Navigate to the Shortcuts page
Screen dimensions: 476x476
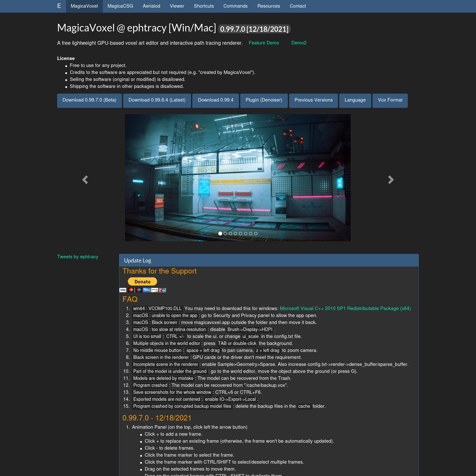[204, 6]
